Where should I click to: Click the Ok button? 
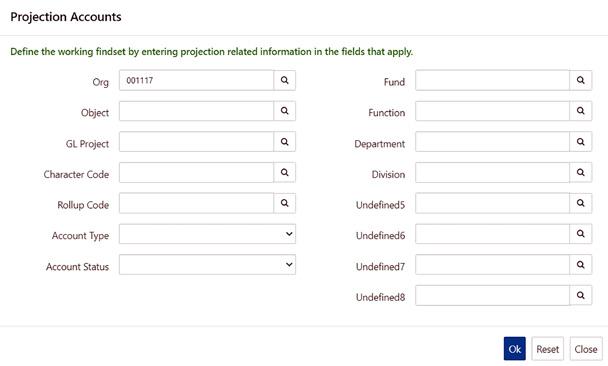[x=515, y=349]
